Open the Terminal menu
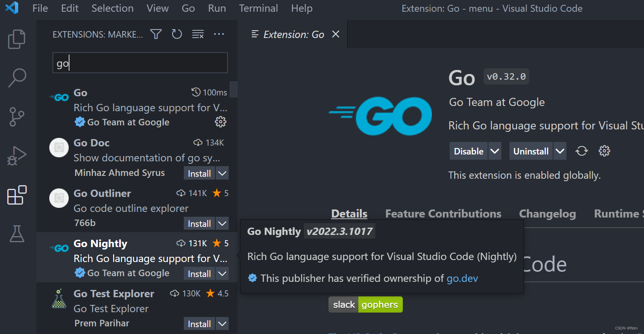The height and width of the screenshot is (334, 644). tap(259, 8)
